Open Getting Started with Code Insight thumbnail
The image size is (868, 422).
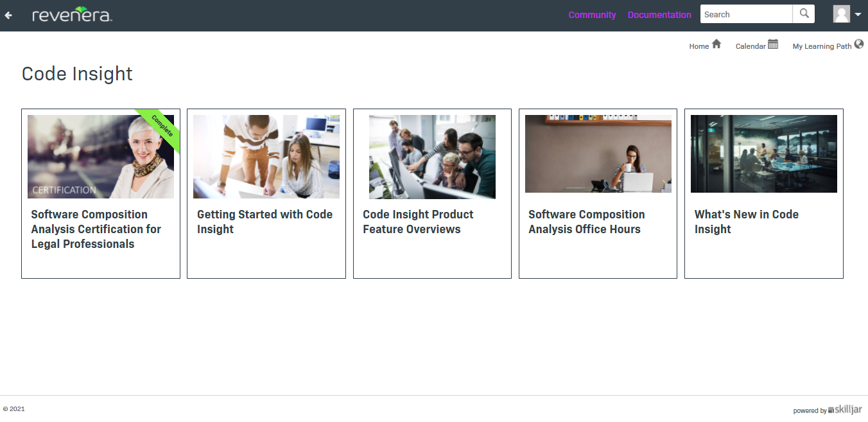[x=266, y=157]
